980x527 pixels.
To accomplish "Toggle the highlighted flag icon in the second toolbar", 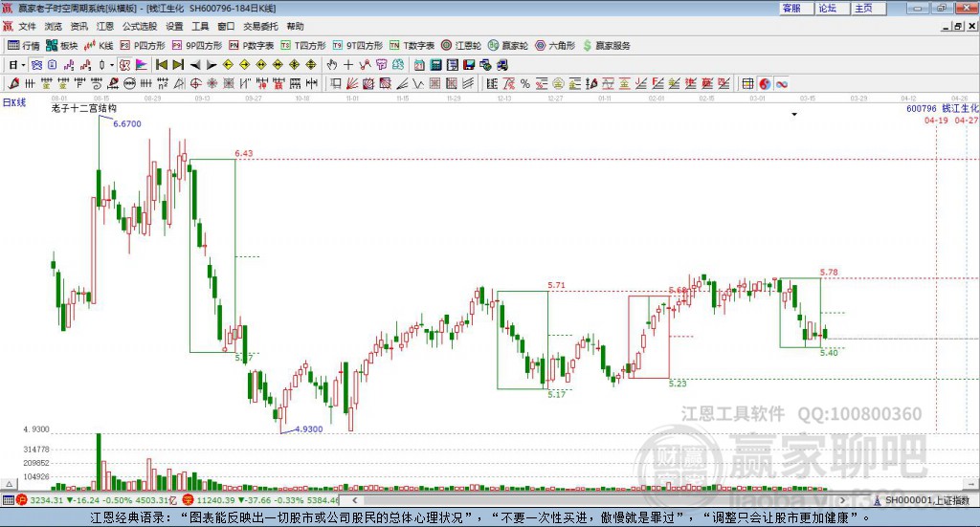I will (142, 65).
